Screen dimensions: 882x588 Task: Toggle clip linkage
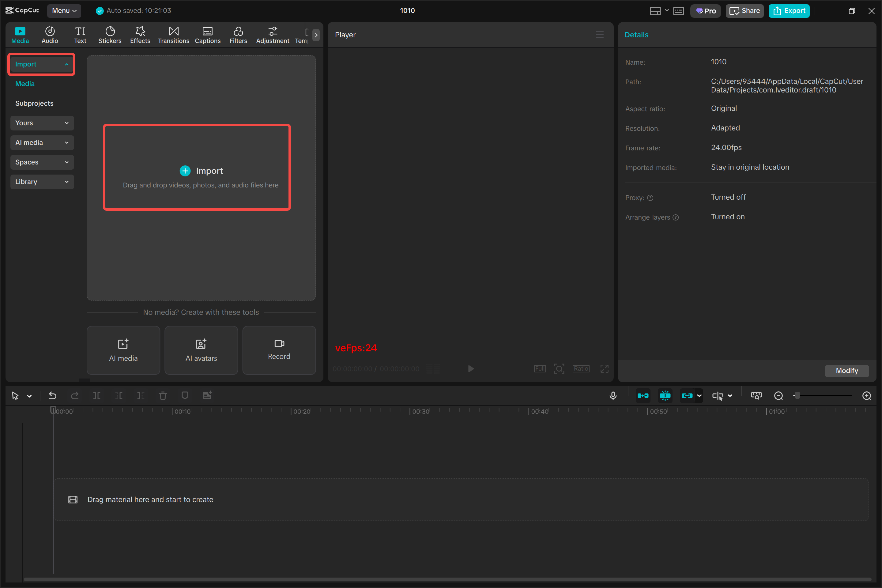click(x=687, y=396)
